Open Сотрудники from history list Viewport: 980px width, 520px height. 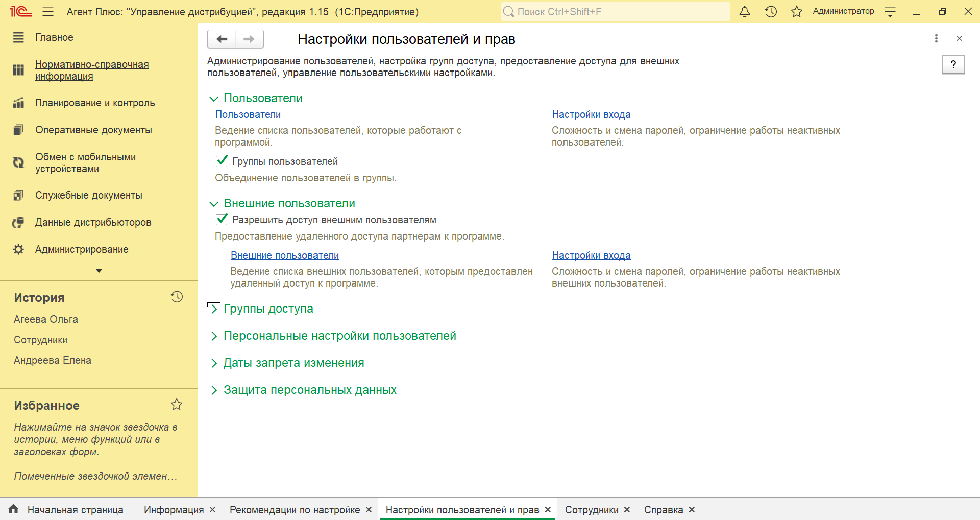tap(41, 340)
